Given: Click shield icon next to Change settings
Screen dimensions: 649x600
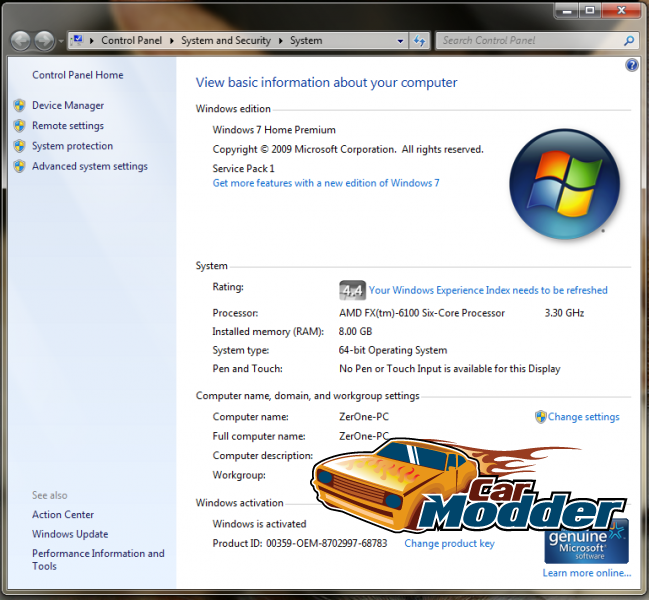Looking at the screenshot, I should tap(541, 417).
